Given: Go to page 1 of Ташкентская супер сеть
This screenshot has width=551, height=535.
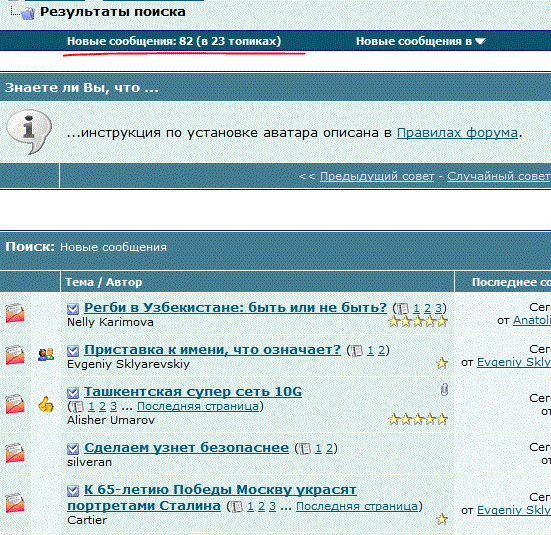Looking at the screenshot, I should [x=91, y=407].
